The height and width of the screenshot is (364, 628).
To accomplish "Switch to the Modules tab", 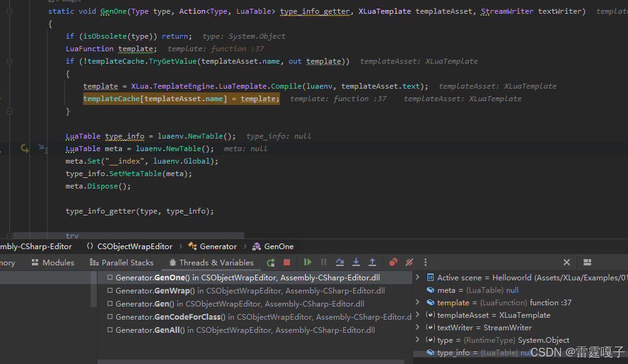I will point(53,262).
